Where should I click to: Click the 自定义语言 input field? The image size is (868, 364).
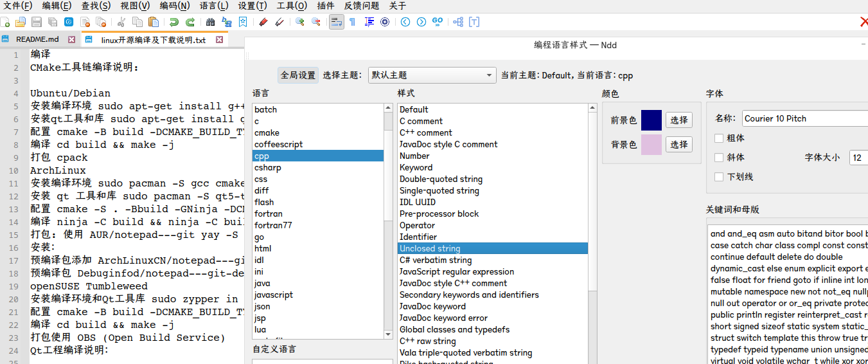323,361
